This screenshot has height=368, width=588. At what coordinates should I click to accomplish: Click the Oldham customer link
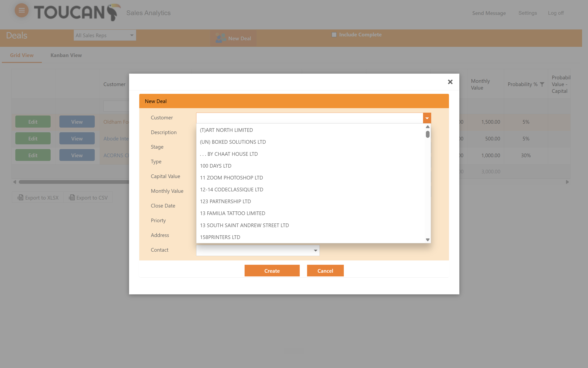coord(116,122)
